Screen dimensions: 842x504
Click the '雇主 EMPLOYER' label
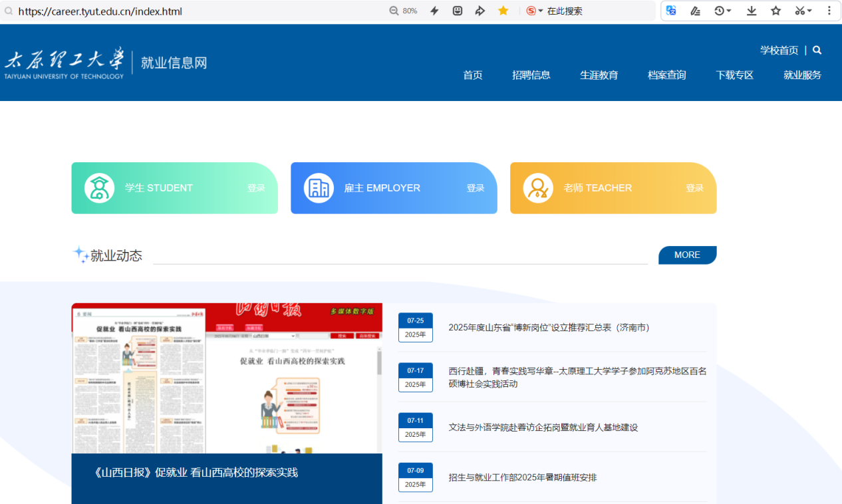[x=382, y=188]
